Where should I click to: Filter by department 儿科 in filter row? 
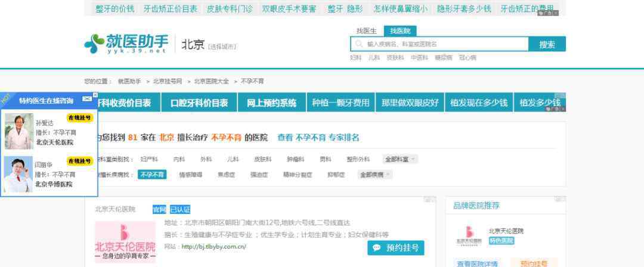point(233,159)
